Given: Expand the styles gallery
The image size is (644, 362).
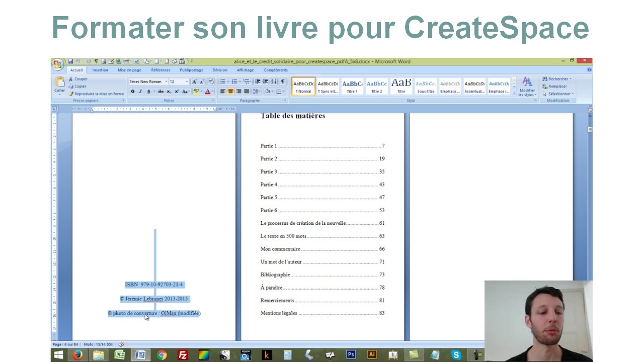Looking at the screenshot, I should (x=514, y=93).
